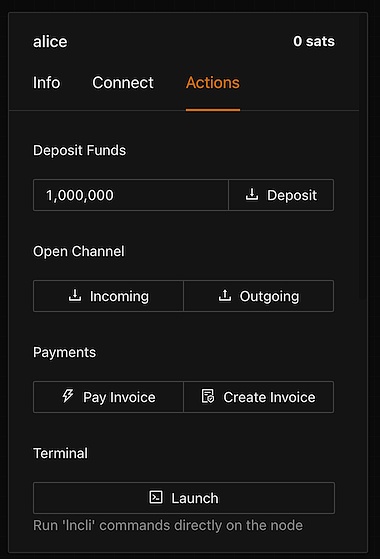
Task: Click the download icon on Deposit button
Action: pyautogui.click(x=252, y=194)
